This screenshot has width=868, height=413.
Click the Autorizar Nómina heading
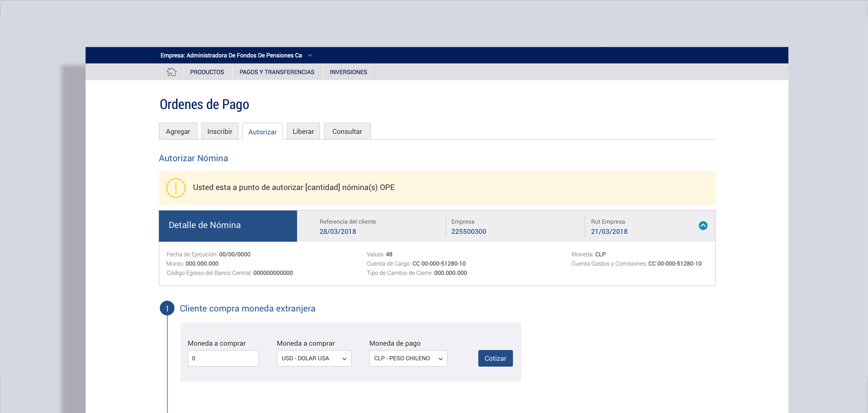click(x=193, y=158)
